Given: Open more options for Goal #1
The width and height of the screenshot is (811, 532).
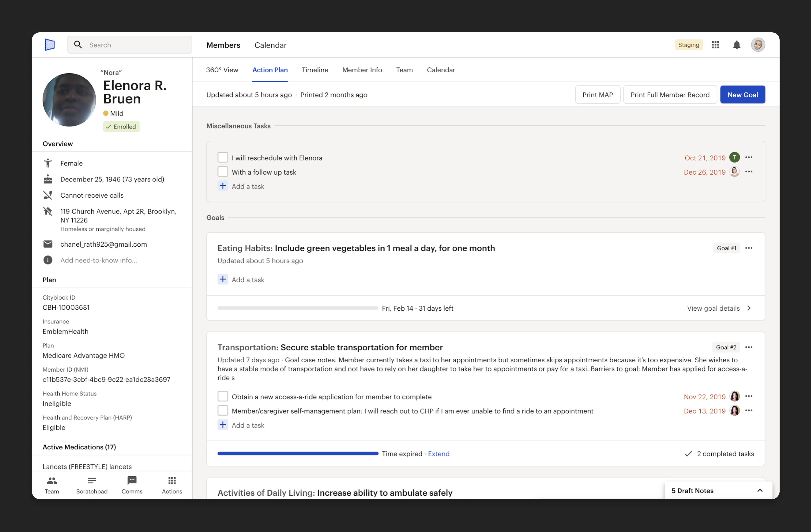Looking at the screenshot, I should point(749,248).
